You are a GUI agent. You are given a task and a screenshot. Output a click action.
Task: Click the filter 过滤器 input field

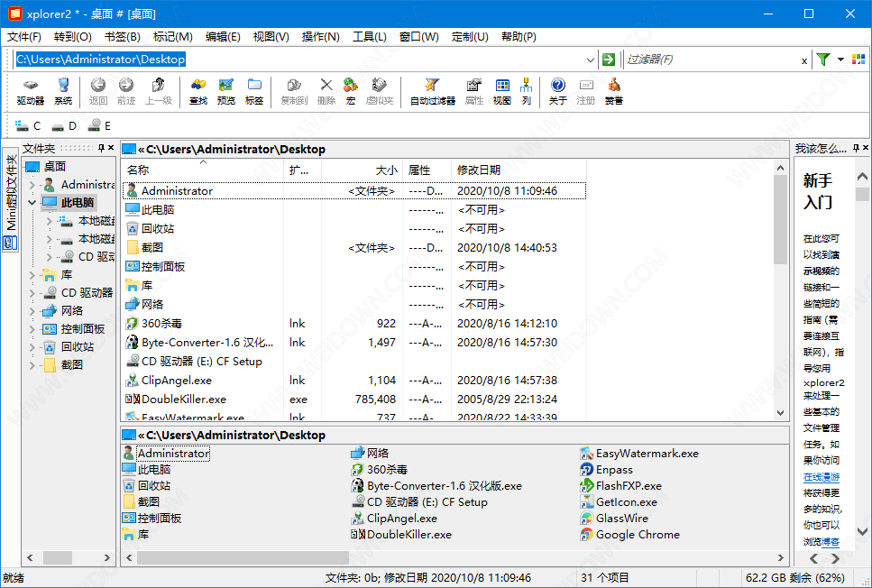tap(711, 60)
